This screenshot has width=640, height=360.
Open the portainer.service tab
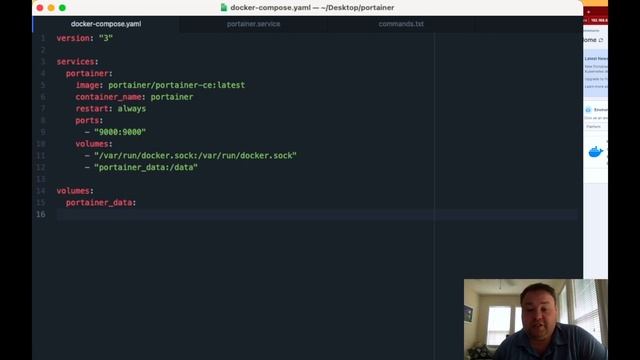pyautogui.click(x=253, y=24)
